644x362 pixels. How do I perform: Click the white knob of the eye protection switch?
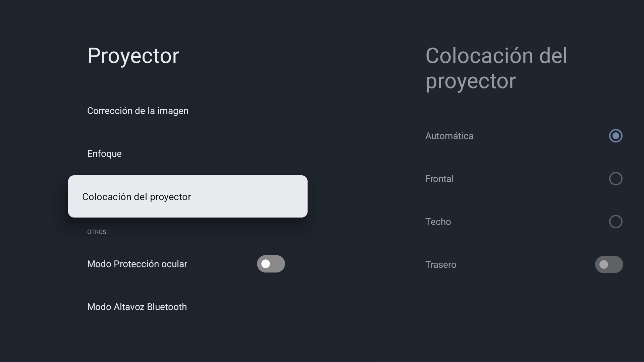coord(266,264)
